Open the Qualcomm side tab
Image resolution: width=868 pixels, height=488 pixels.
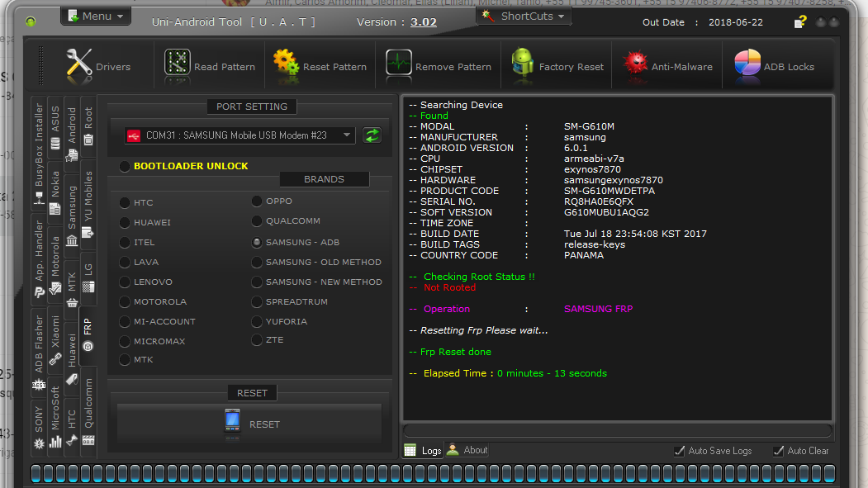click(88, 412)
